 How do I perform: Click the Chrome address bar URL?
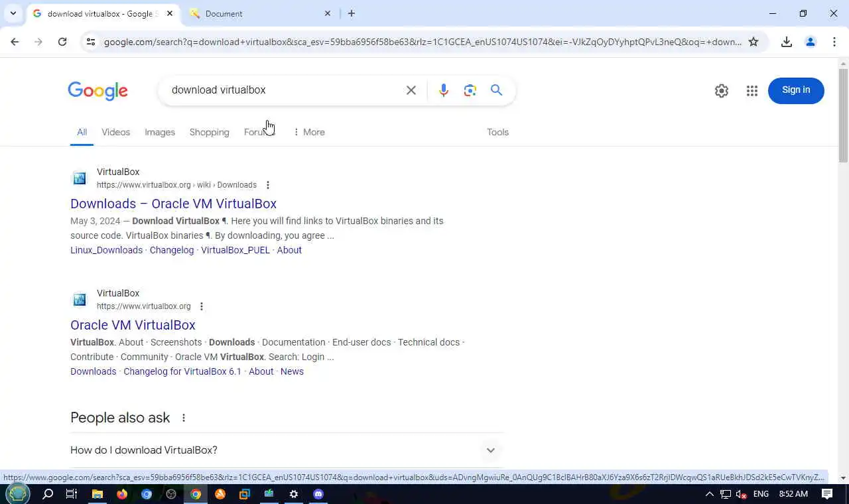point(423,42)
